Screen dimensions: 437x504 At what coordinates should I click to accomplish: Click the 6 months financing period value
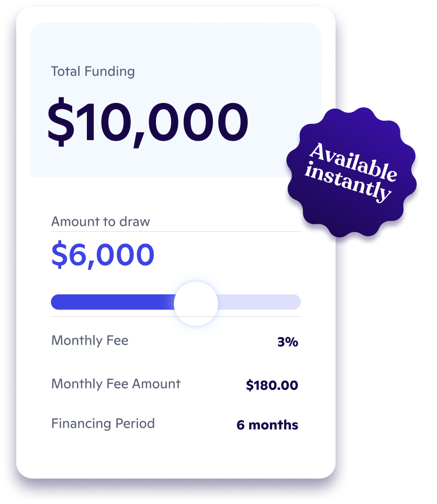(x=267, y=425)
